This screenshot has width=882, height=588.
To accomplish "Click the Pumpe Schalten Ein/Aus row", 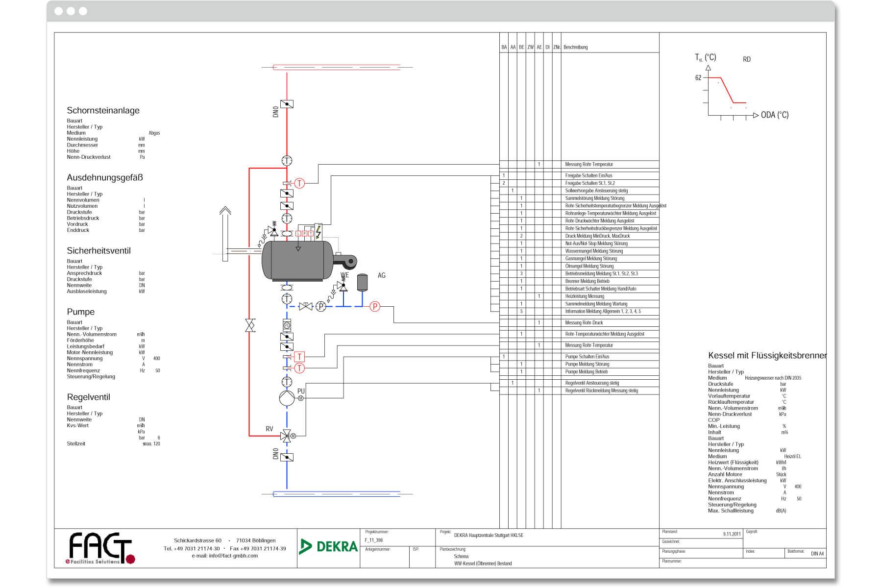I will [x=587, y=357].
